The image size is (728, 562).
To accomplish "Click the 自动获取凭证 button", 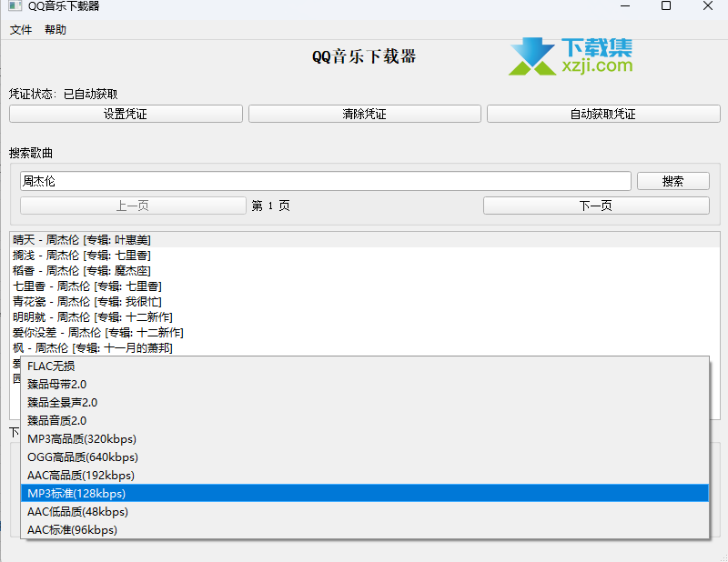I will (x=603, y=114).
